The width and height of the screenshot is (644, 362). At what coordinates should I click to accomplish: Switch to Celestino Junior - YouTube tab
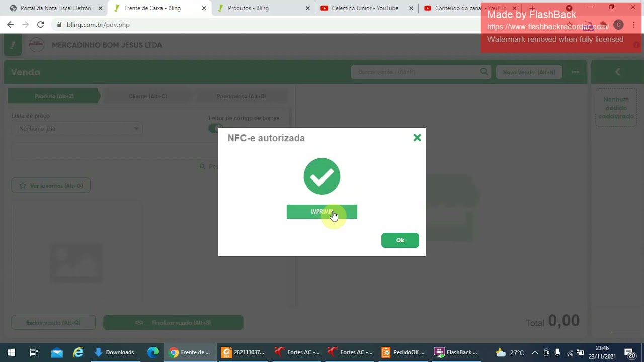coord(366,8)
